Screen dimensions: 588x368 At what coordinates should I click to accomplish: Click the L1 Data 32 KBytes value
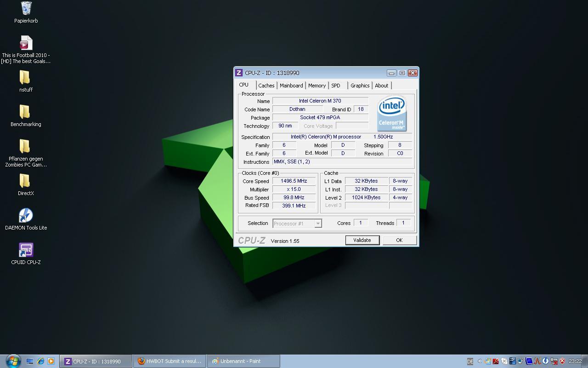click(x=366, y=181)
